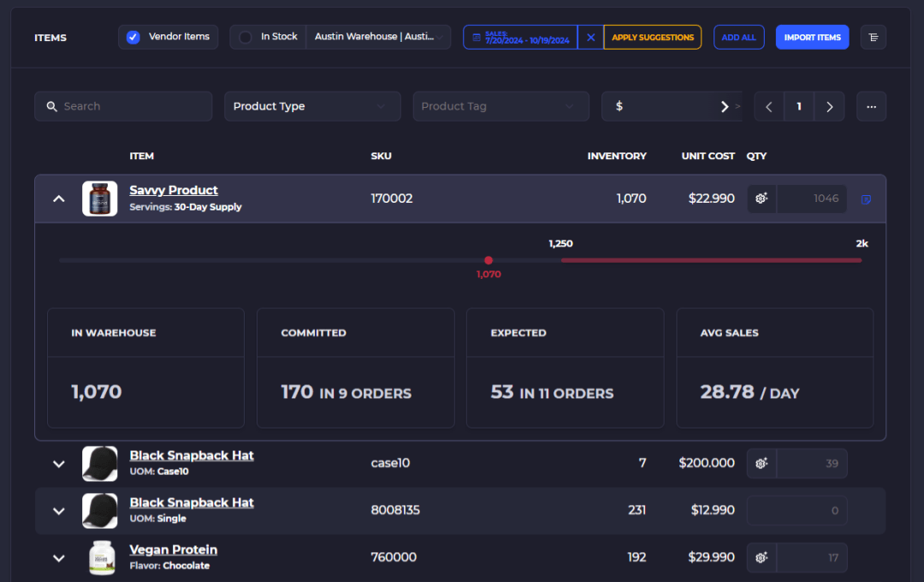
Task: Clear the sales date range with X
Action: click(x=590, y=37)
